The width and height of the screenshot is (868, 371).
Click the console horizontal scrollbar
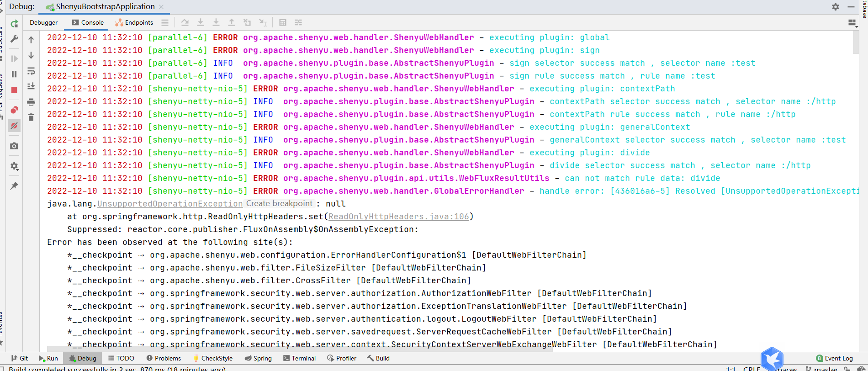(x=299, y=349)
